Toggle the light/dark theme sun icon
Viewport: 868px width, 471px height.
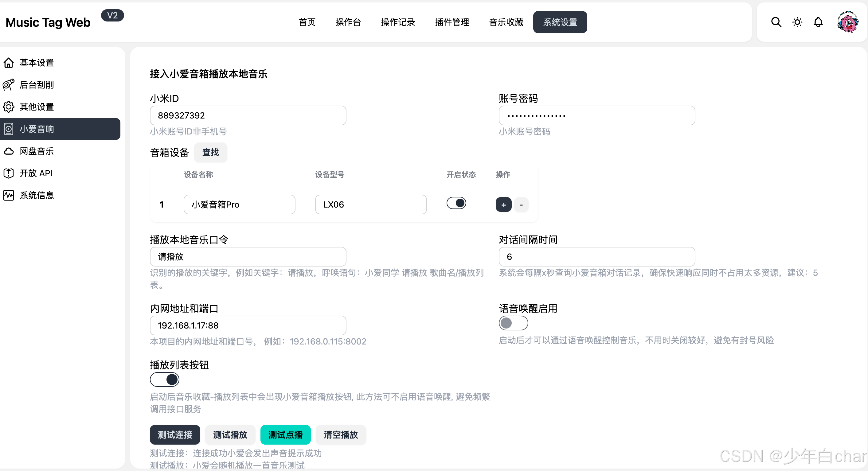click(x=797, y=22)
